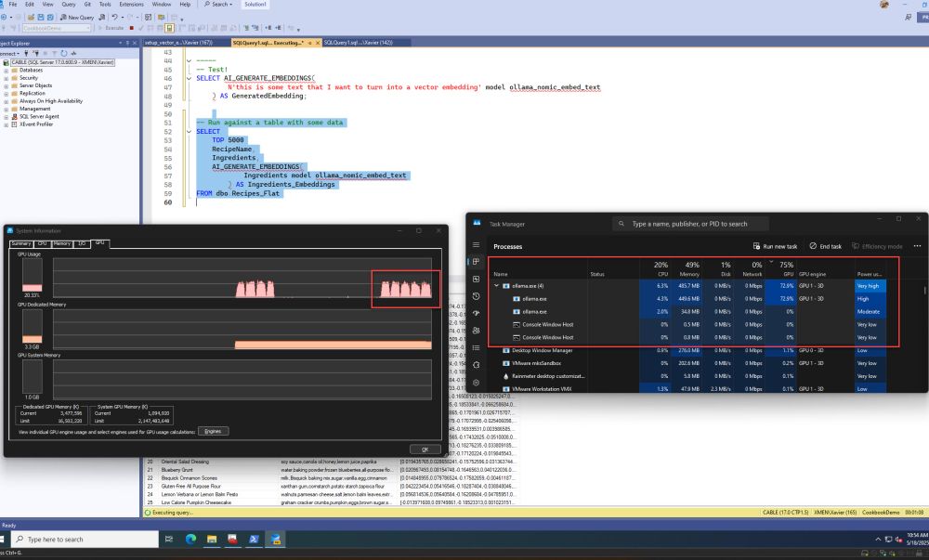The height and width of the screenshot is (560, 929).
Task: Open the Task Manager hamburger navigation menu
Action: [x=476, y=244]
